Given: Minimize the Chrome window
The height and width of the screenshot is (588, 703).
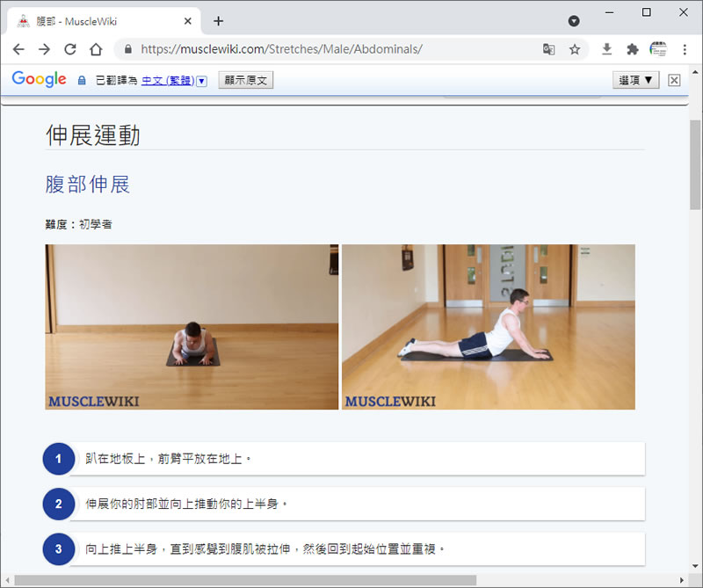Looking at the screenshot, I should (x=609, y=12).
